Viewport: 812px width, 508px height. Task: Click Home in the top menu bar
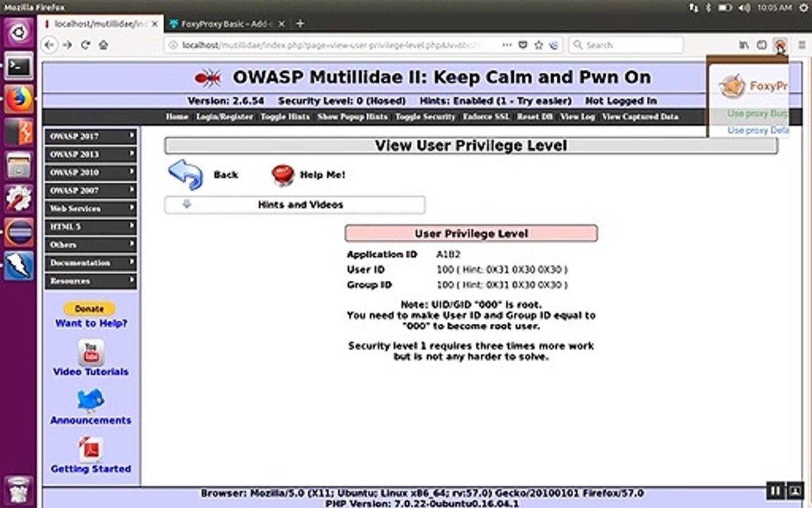(x=177, y=116)
